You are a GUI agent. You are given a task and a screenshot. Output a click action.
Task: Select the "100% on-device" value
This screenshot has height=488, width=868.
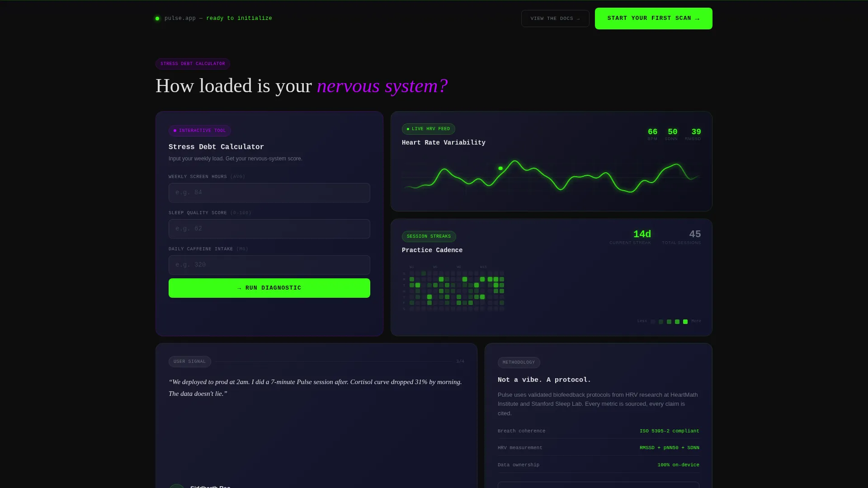click(678, 465)
